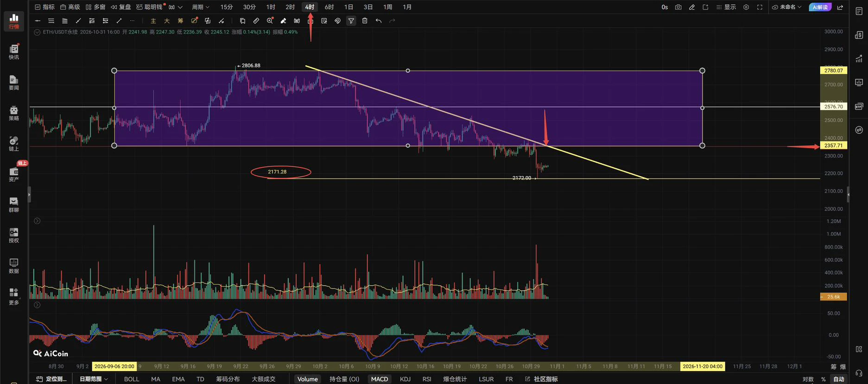868x384 pixels.
Task: Open the 未命名 layout dropdown
Action: tap(786, 7)
